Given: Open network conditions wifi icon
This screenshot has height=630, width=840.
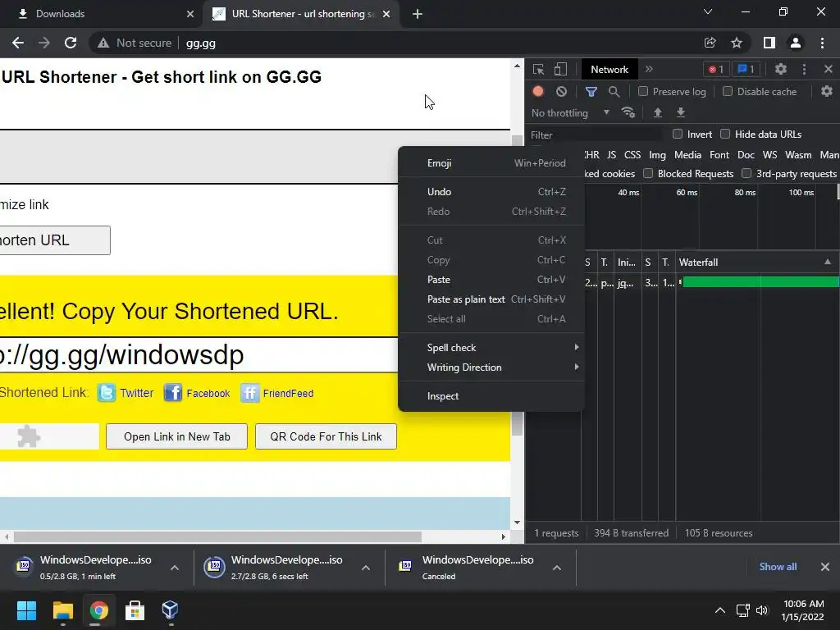Looking at the screenshot, I should [x=628, y=112].
